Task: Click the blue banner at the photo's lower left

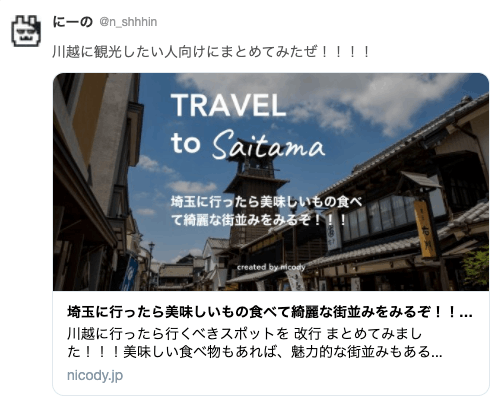Action: point(129,274)
